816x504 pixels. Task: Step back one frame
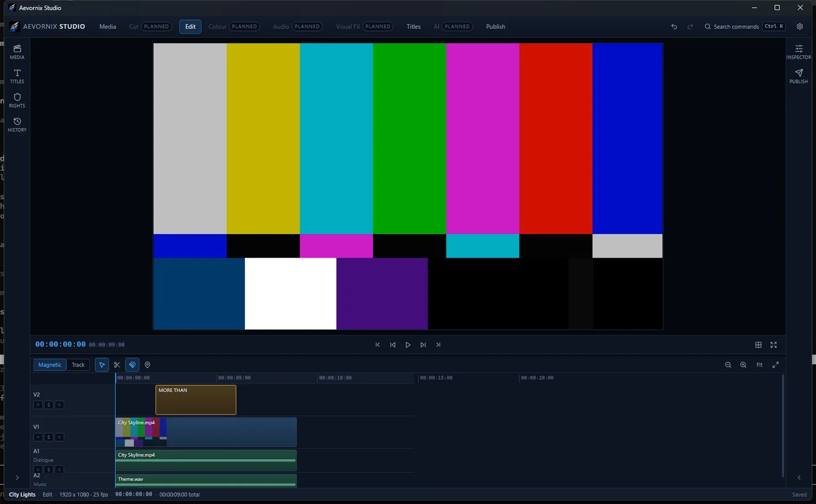393,345
